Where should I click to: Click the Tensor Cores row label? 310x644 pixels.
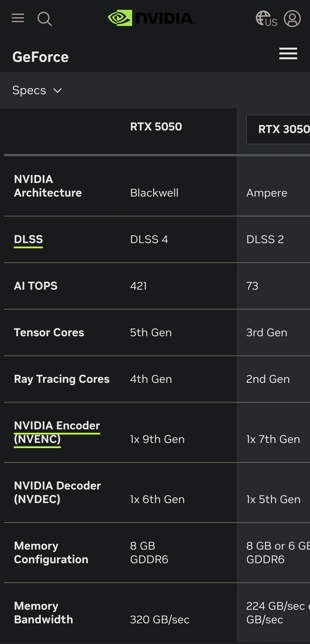[x=49, y=333]
